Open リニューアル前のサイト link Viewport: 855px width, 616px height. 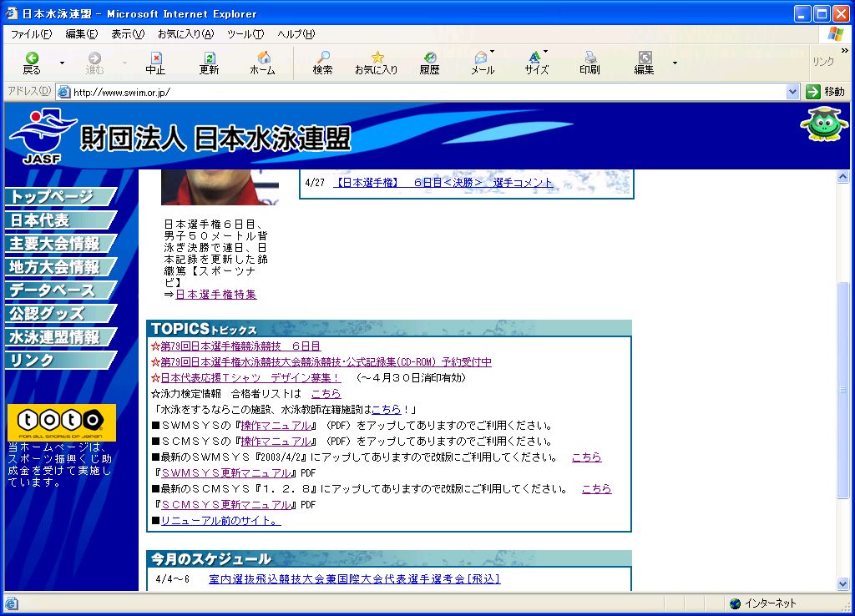coord(220,521)
